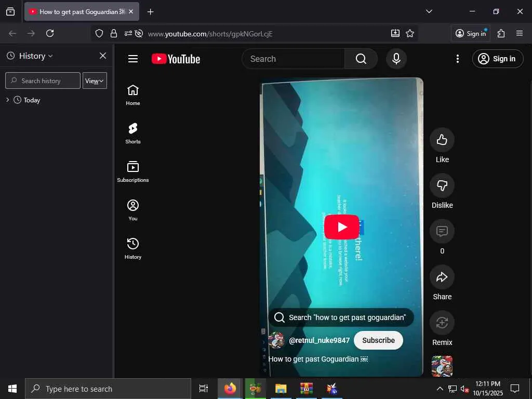Bookmark this page with the star
Image resolution: width=532 pixels, height=399 pixels.
410,33
